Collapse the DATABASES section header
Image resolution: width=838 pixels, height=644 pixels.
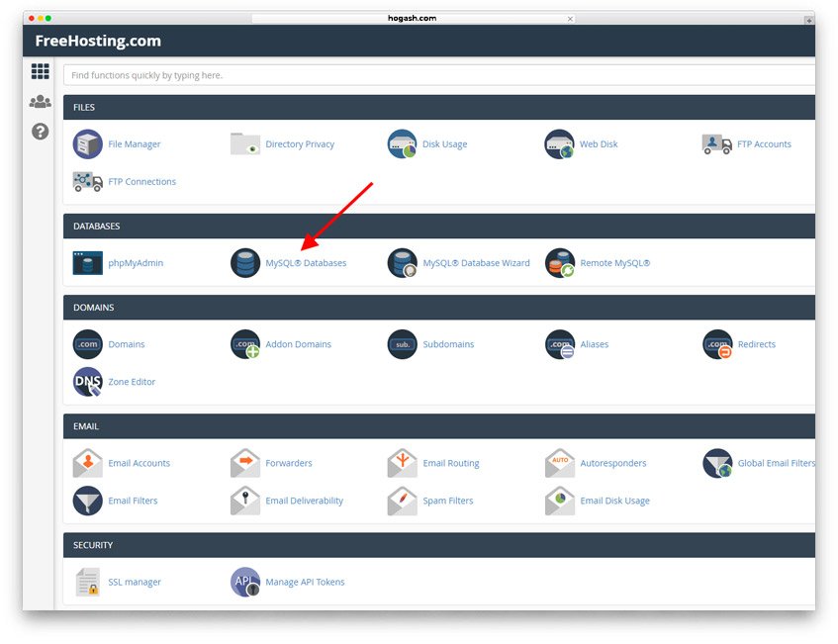click(438, 227)
